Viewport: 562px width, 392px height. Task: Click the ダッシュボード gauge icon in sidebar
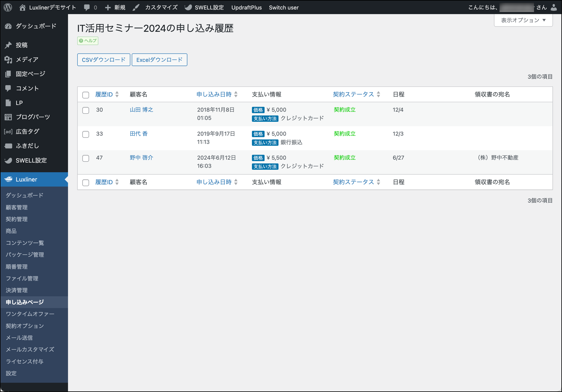(8, 26)
